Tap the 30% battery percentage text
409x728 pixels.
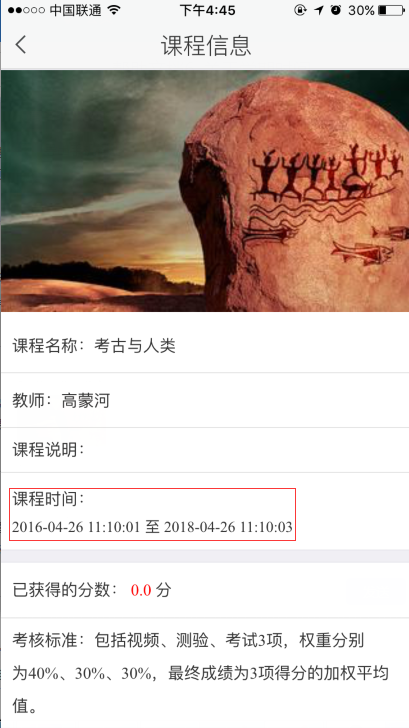tap(361, 10)
